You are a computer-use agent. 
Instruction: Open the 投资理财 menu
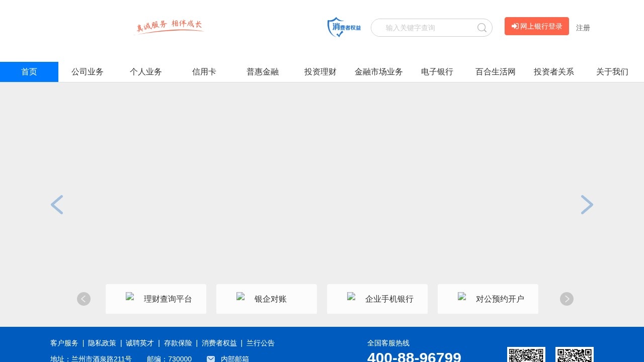pyautogui.click(x=320, y=72)
